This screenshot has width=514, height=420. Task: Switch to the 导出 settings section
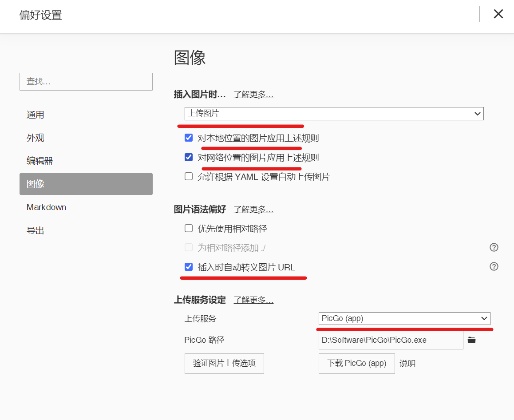click(x=35, y=230)
